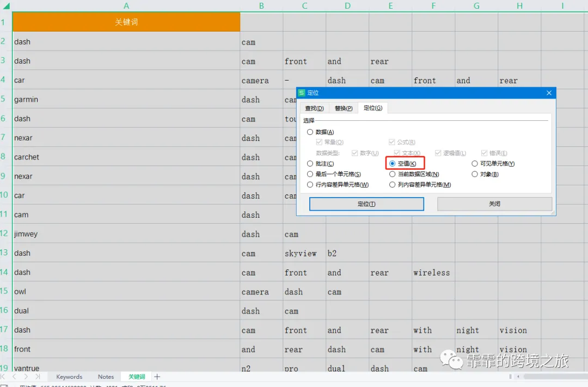Jump to the first sheet with the navigation arrow
The height and width of the screenshot is (387, 588).
(x=3, y=377)
